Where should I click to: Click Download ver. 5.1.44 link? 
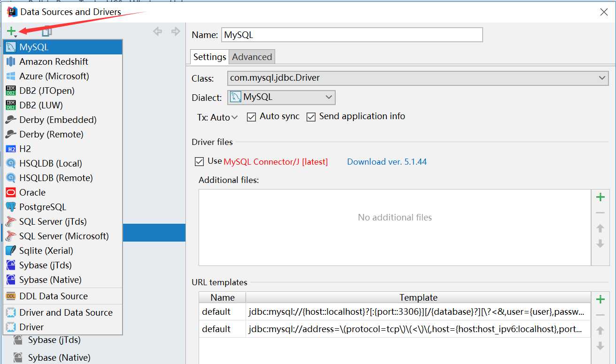(x=387, y=162)
